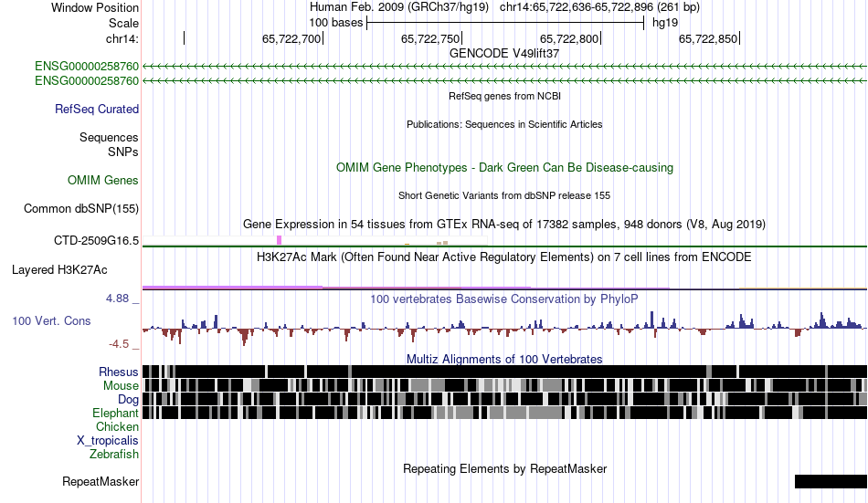Click the pink GTEx expression bar
This screenshot has width=868, height=503.
point(279,240)
